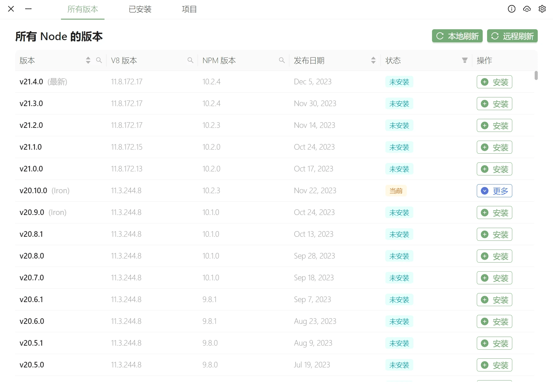Sort by 发布日期 using sort arrows
The width and height of the screenshot is (553, 392).
(373, 60)
